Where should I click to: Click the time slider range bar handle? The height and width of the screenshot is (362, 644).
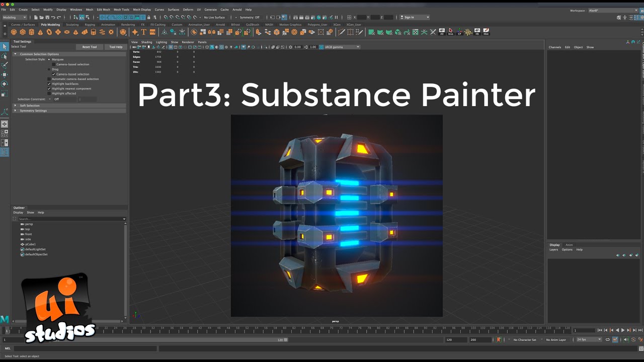[286, 340]
